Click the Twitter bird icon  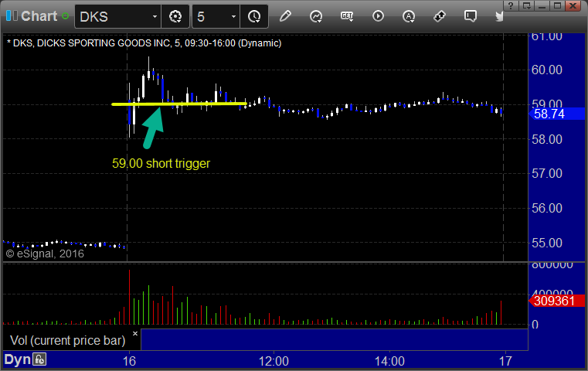(x=499, y=16)
